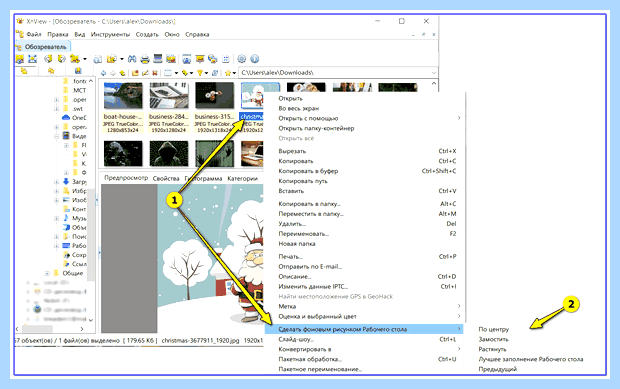Click the Full screen toolbar icon
620x389 pixels.
(x=32, y=59)
